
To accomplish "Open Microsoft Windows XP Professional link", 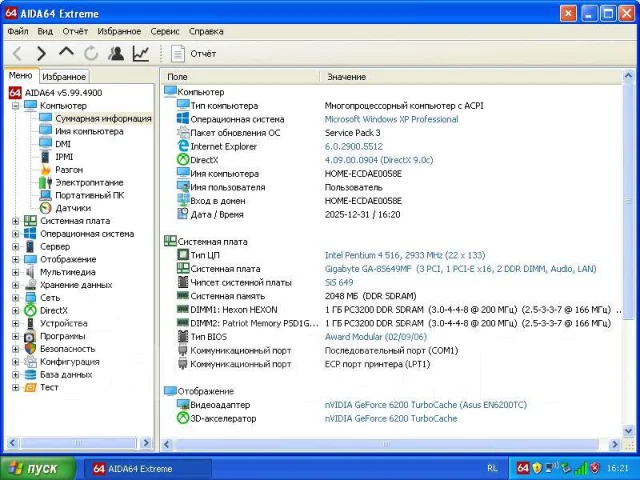I will point(391,119).
